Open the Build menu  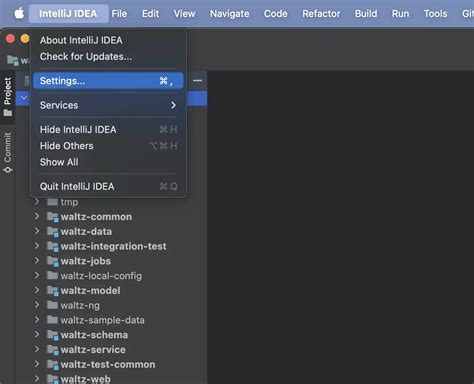[x=366, y=14]
